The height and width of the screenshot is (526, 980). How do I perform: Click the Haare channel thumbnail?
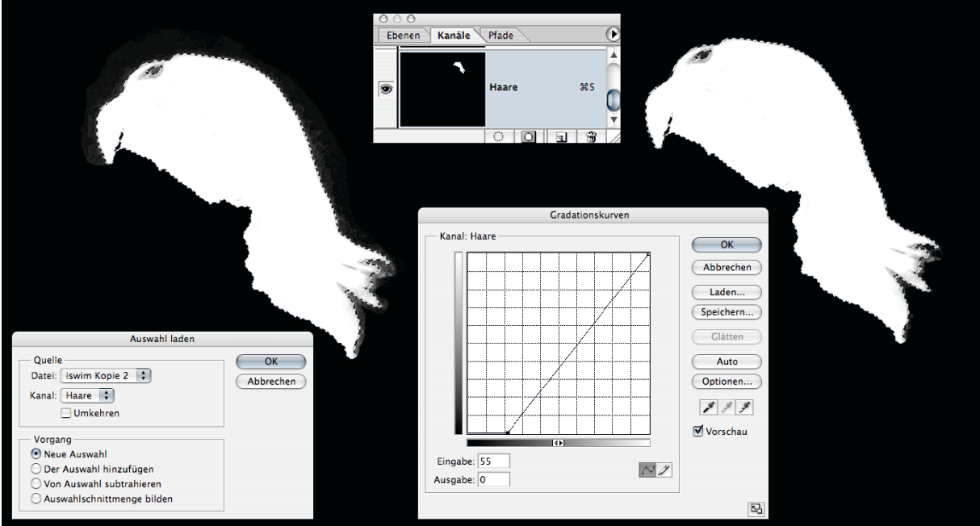click(x=442, y=90)
